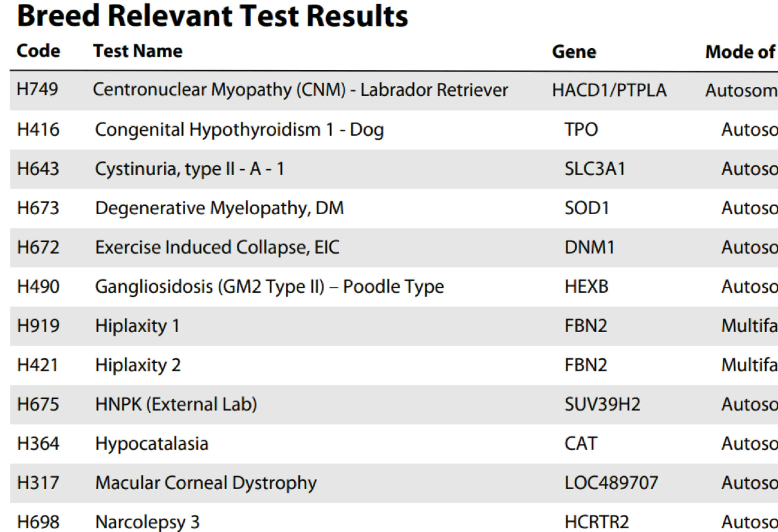778x532 pixels.
Task: Click the 'Breed Relevant Test Results' heading
Action: pos(212,16)
